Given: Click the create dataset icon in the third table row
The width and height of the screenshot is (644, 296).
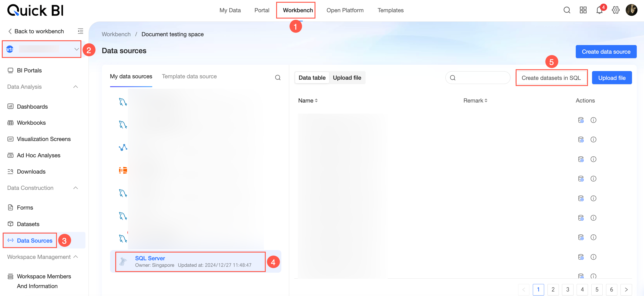Looking at the screenshot, I should (x=581, y=159).
